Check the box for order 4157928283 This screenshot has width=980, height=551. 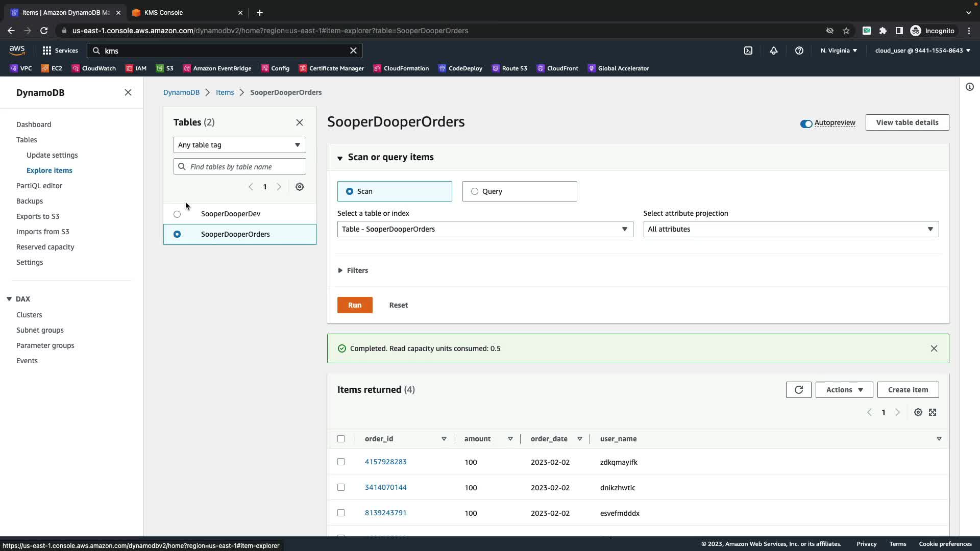tap(341, 462)
